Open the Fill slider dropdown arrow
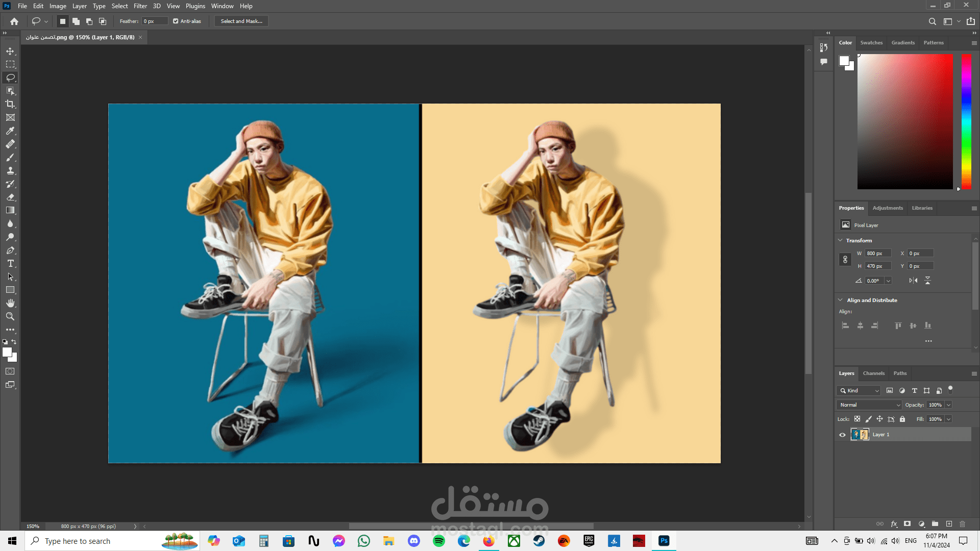This screenshot has height=551, width=980. coord(949,419)
